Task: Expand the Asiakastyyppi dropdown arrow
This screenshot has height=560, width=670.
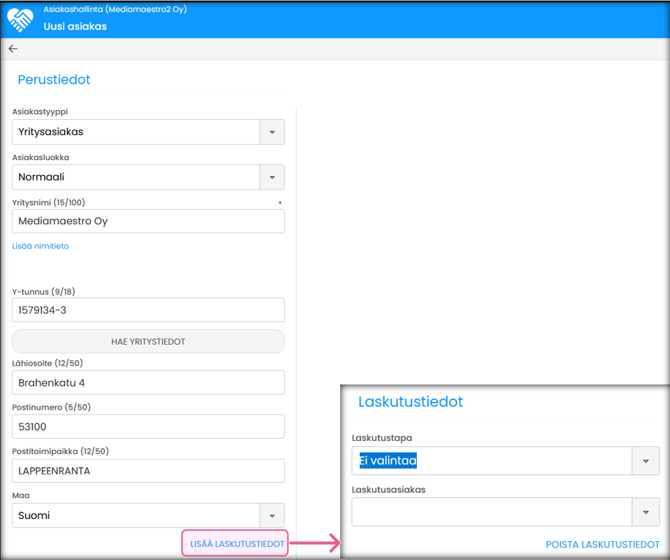Action: pyautogui.click(x=272, y=132)
